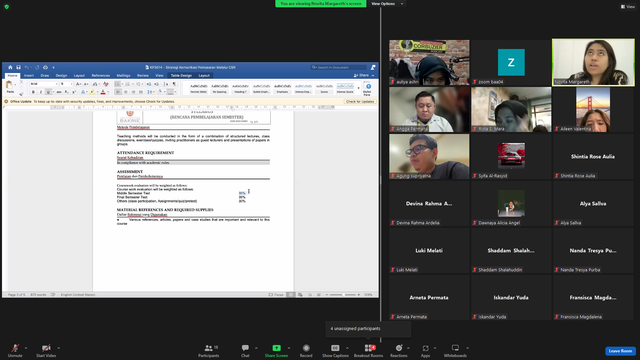Click the Line Spacing icon
Image resolution: width=640 pixels, height=360 pixels.
point(150,92)
